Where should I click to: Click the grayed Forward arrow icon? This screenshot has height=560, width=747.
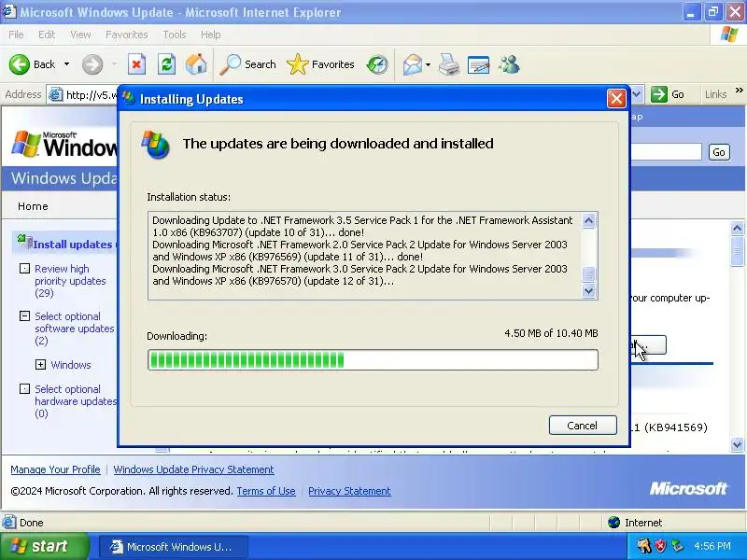tap(92, 64)
